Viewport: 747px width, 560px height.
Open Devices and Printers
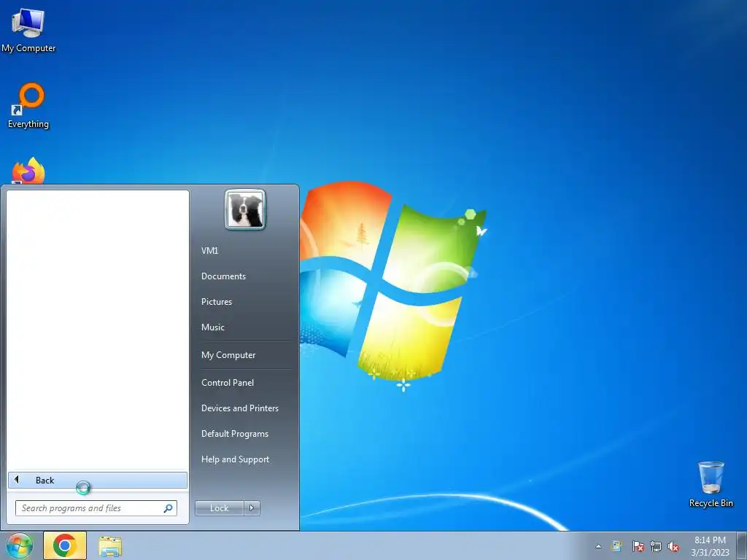point(239,408)
